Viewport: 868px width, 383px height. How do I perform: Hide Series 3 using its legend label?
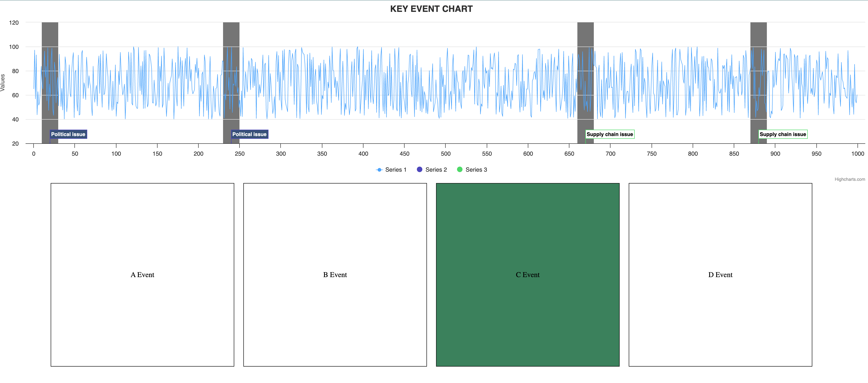pyautogui.click(x=476, y=170)
